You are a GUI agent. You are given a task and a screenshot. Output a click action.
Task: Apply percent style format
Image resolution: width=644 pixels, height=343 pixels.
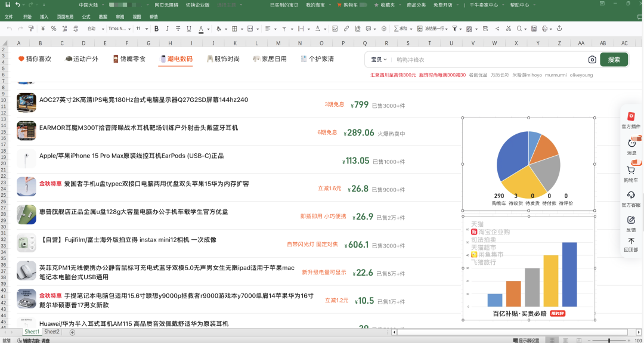point(54,29)
